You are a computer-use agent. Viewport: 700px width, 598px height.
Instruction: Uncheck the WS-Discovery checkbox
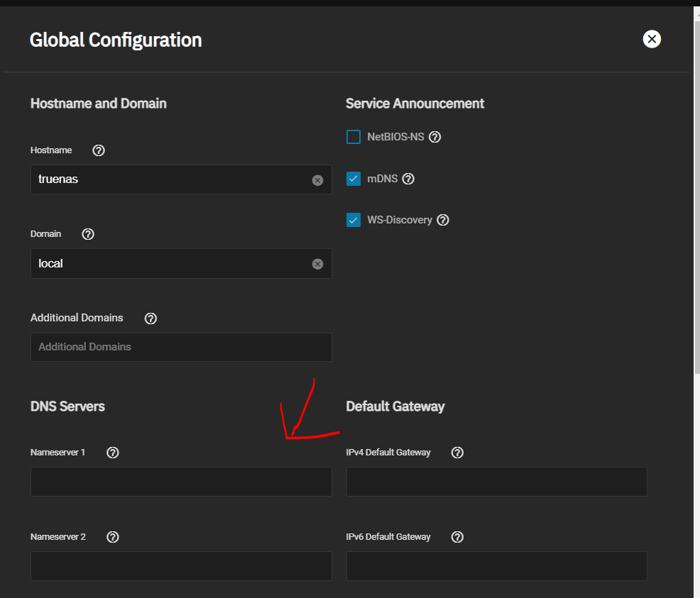click(x=354, y=220)
